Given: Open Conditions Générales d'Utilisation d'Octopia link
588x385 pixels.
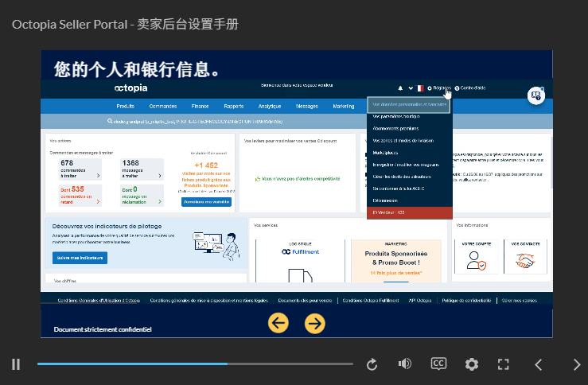Looking at the screenshot, I should [99, 301].
